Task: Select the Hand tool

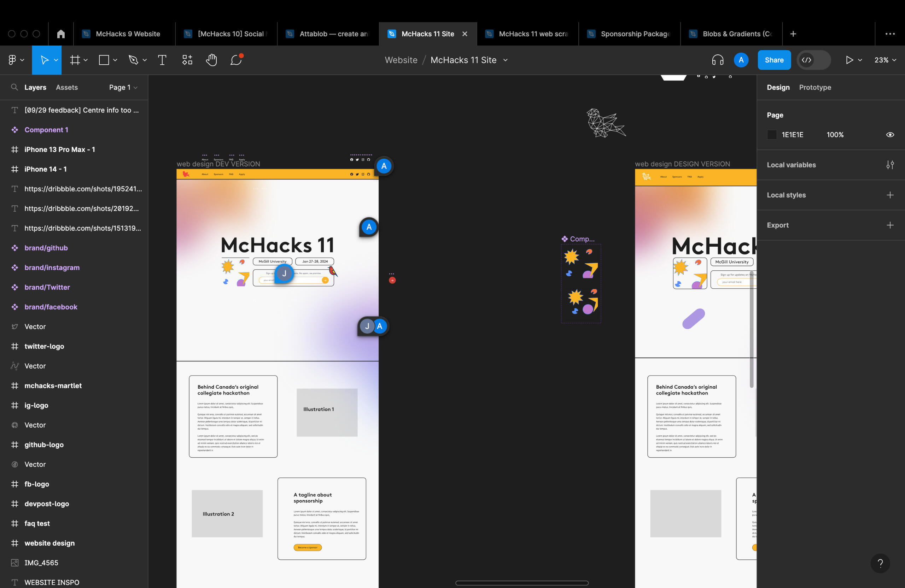Action: click(x=211, y=60)
